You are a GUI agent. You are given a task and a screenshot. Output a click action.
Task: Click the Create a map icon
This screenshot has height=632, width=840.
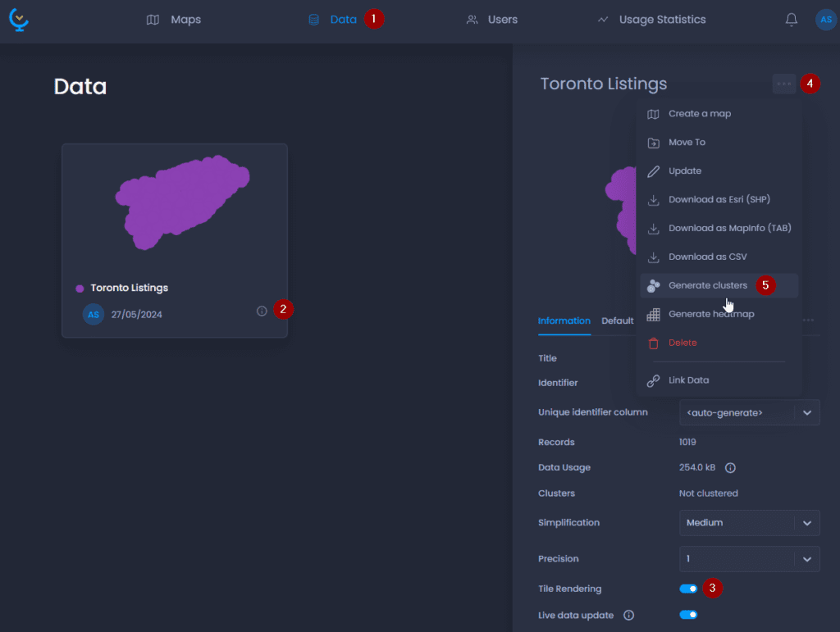pyautogui.click(x=653, y=114)
